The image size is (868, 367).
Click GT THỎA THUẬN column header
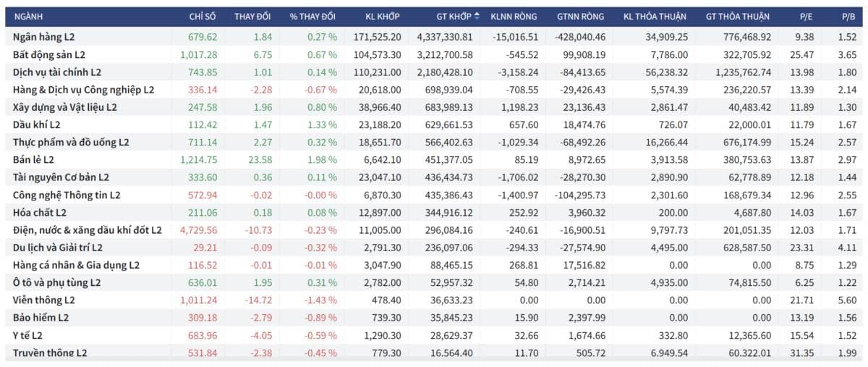click(738, 16)
